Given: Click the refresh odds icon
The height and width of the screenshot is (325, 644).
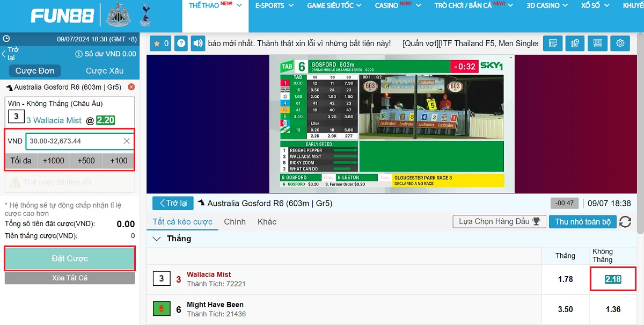Looking at the screenshot, I should [x=625, y=222].
